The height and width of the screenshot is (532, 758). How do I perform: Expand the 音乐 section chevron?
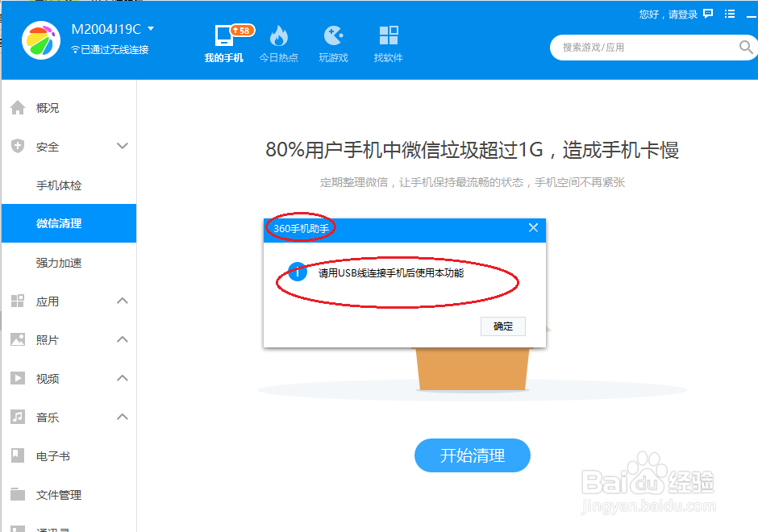tap(123, 417)
